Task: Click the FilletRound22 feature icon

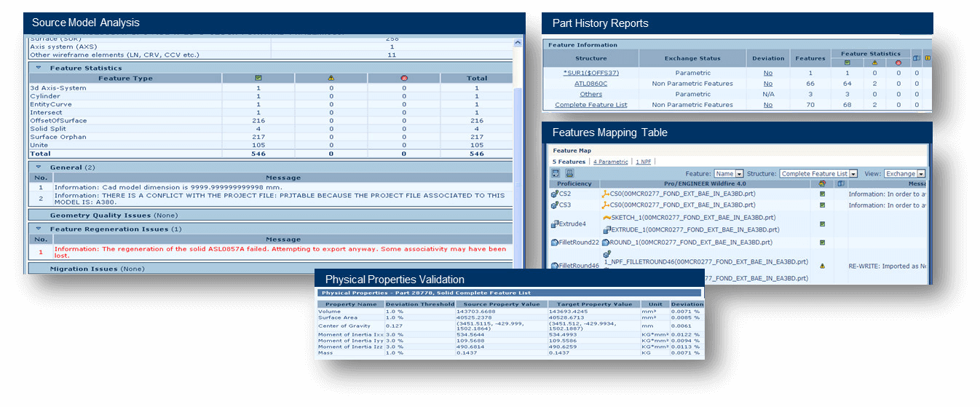Action: tap(555, 242)
